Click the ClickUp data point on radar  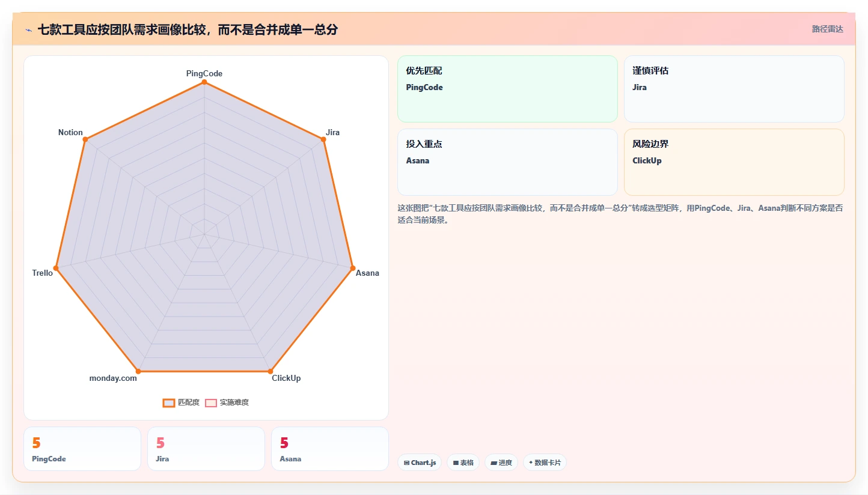(x=270, y=371)
